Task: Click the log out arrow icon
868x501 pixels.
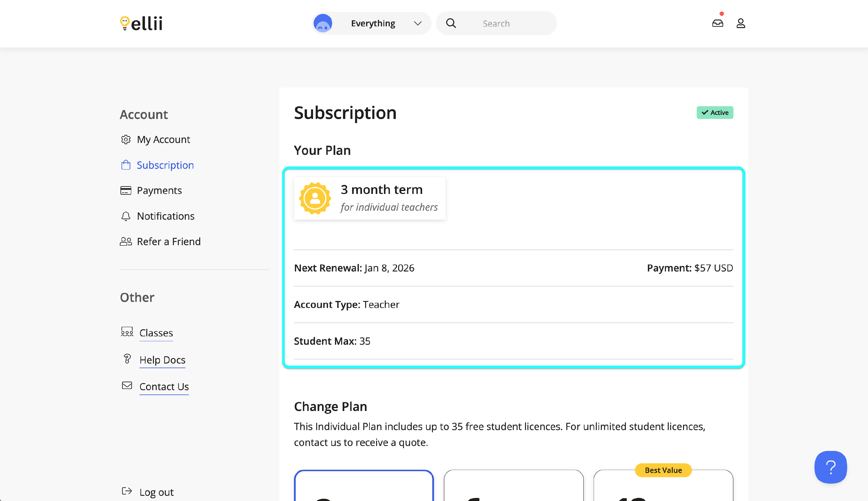Action: tap(127, 491)
